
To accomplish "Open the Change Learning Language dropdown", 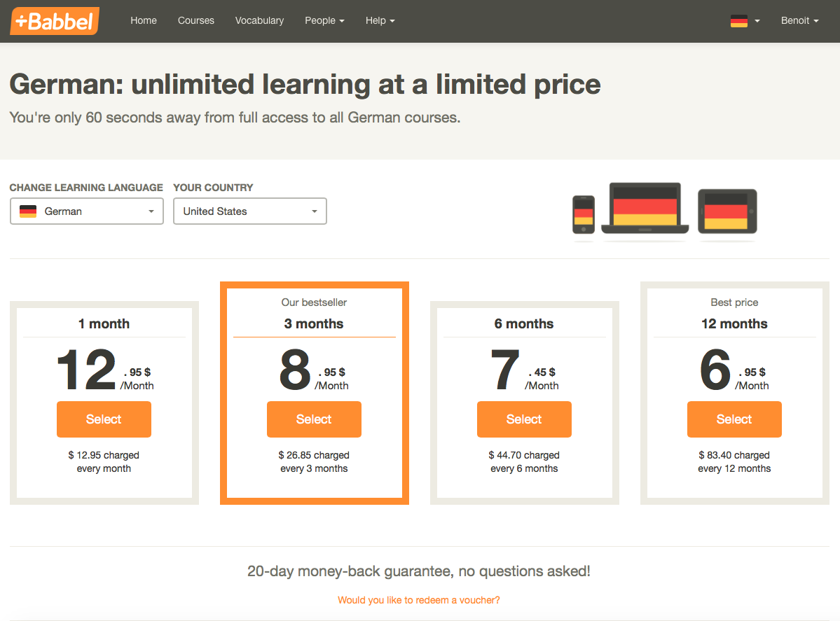I will tap(87, 211).
